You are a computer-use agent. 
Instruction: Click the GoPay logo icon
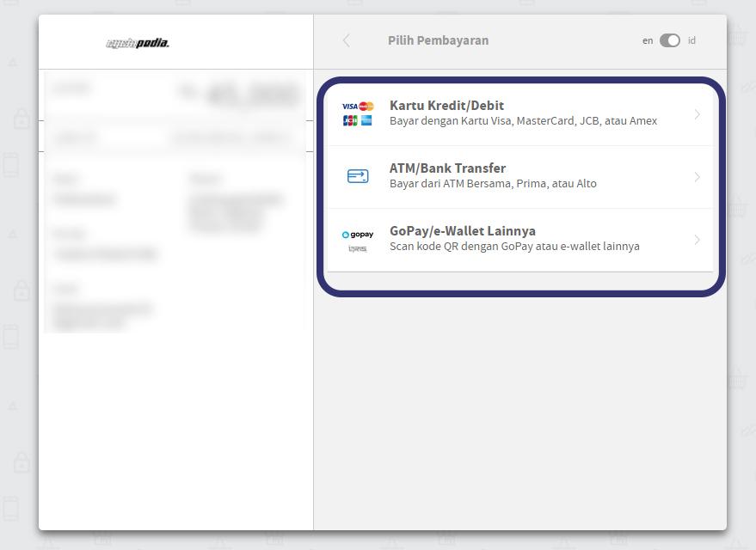pos(358,235)
